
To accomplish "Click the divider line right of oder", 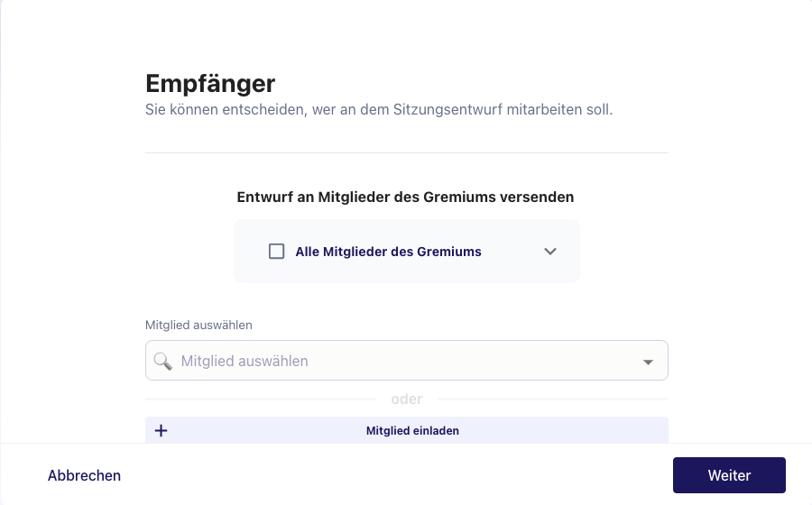I will click(553, 399).
